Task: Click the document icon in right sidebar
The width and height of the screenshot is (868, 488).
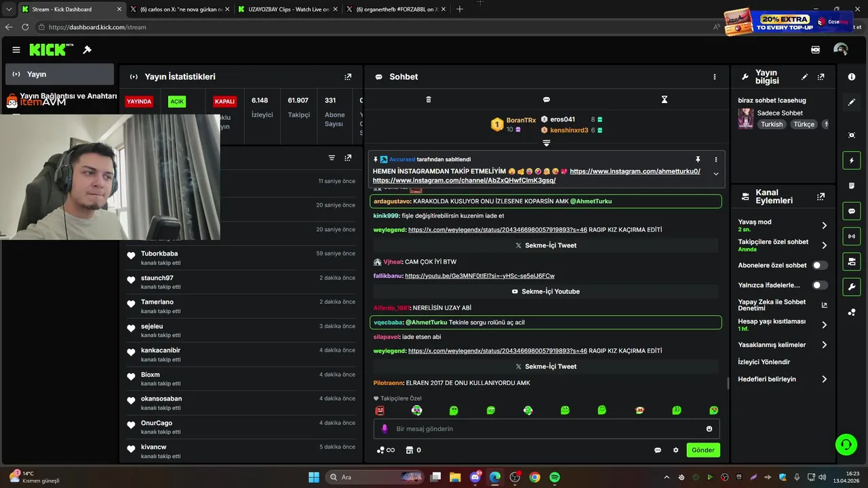Action: (852, 186)
